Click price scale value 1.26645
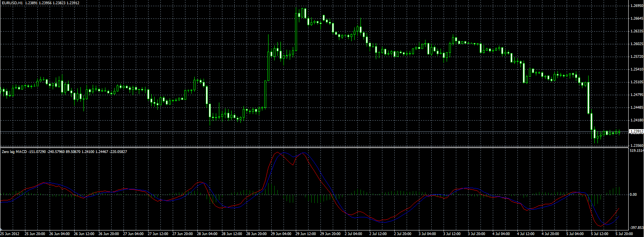Image resolution: width=644 pixels, height=237 pixels. coord(636,18)
